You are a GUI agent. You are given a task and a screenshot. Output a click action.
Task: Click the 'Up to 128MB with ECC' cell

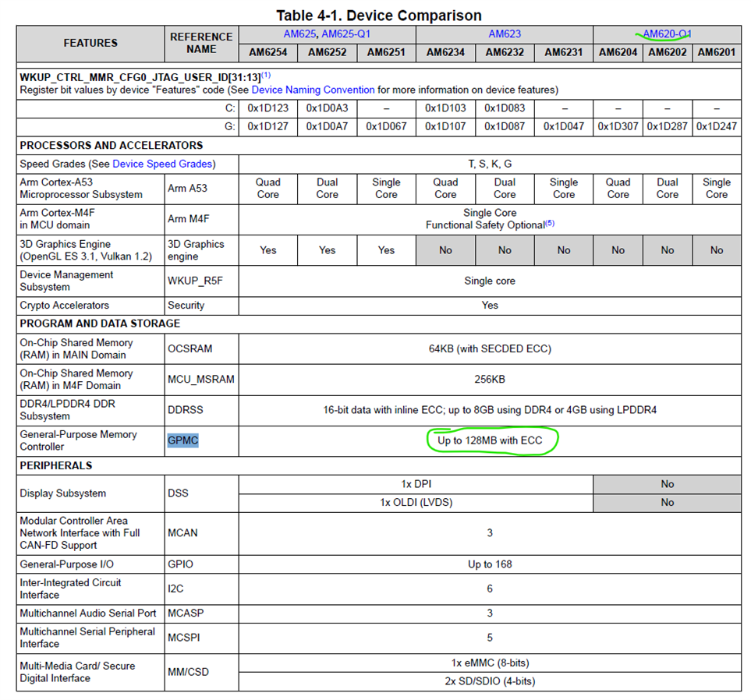(x=490, y=440)
